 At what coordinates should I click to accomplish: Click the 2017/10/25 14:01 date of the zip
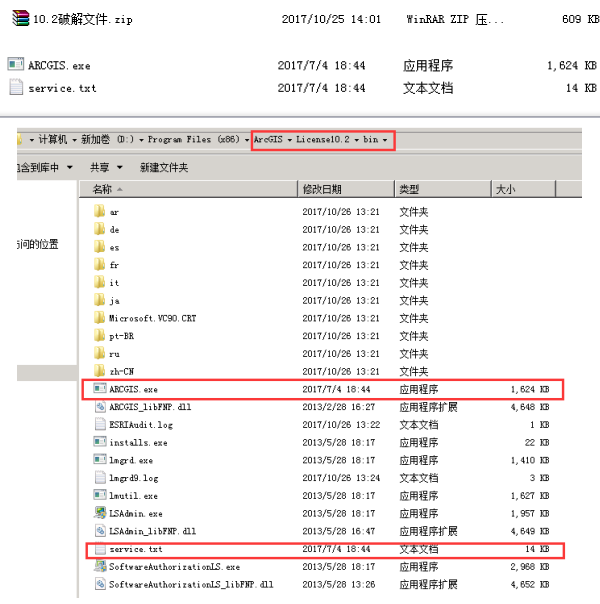coord(331,19)
